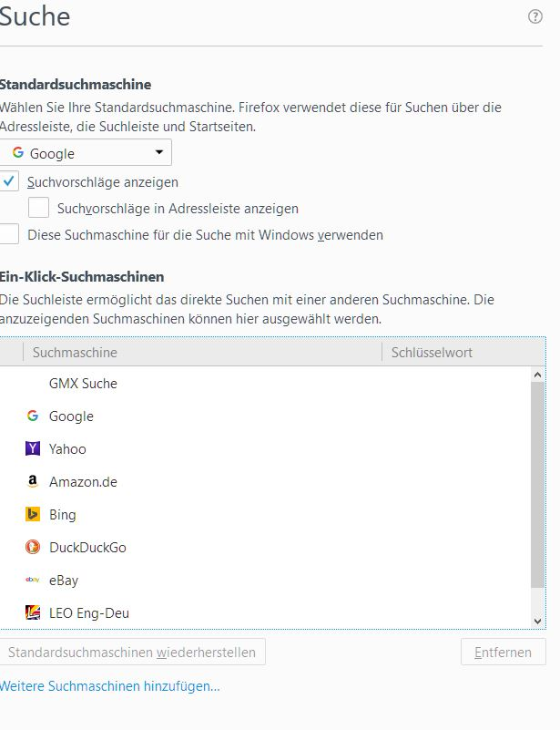Viewport: 560px width, 730px height.
Task: Open the help icon next to Suche
Action: [x=535, y=16]
